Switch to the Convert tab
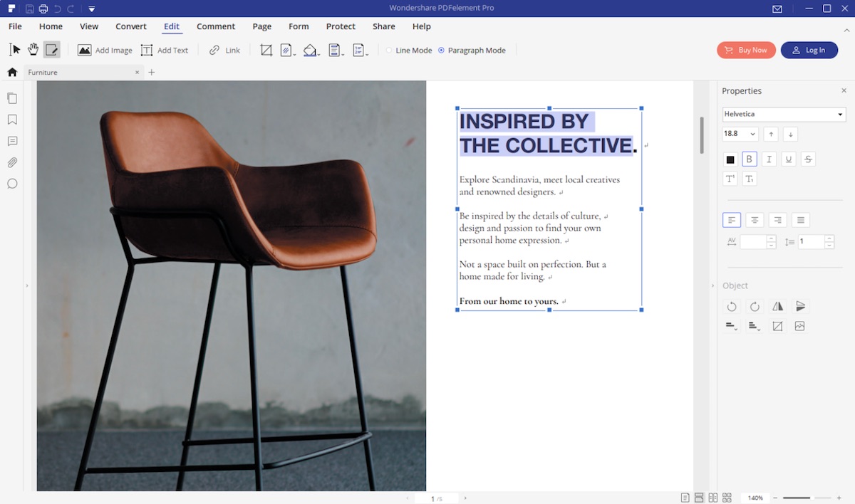Screen dimensions: 855x504 point(131,26)
